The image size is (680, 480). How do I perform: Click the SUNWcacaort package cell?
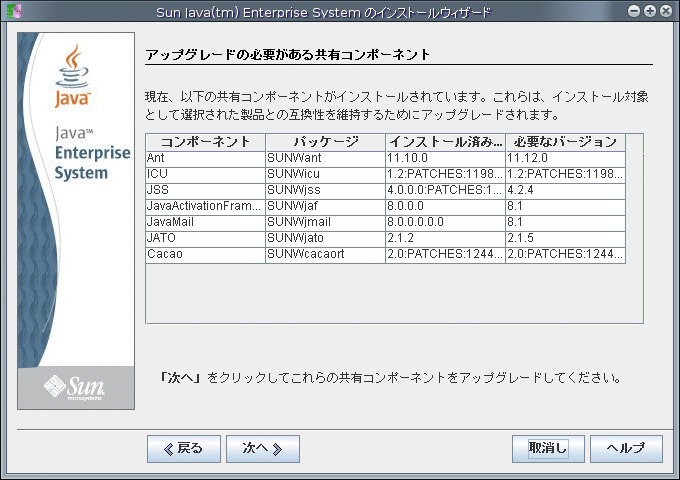tap(326, 255)
